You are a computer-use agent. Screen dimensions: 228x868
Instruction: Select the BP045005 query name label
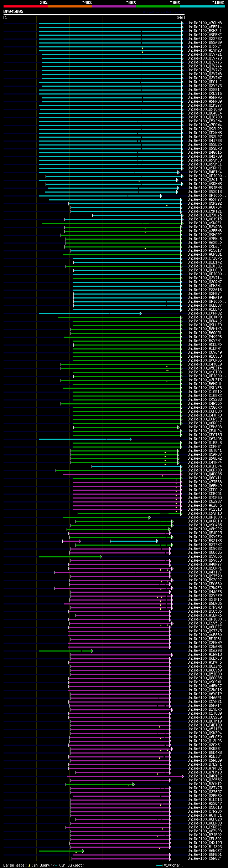point(14,11)
